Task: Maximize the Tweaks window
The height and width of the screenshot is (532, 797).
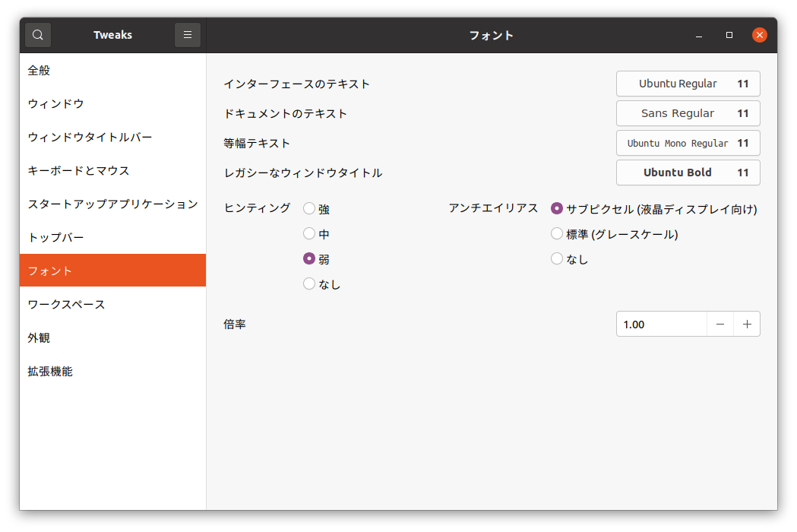Action: 729,35
